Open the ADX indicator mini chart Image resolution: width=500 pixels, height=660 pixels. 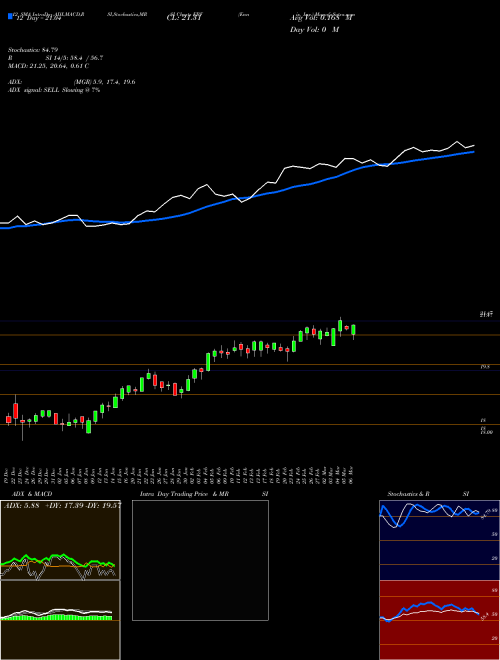pos(60,540)
